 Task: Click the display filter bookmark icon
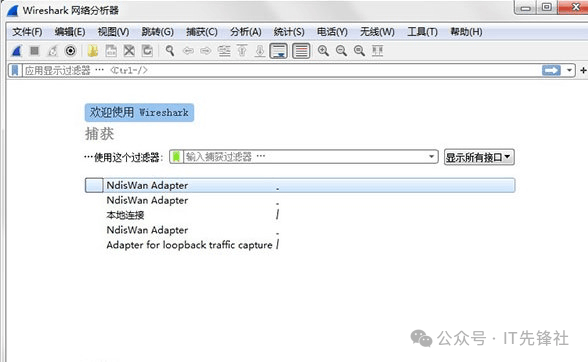[x=15, y=70]
